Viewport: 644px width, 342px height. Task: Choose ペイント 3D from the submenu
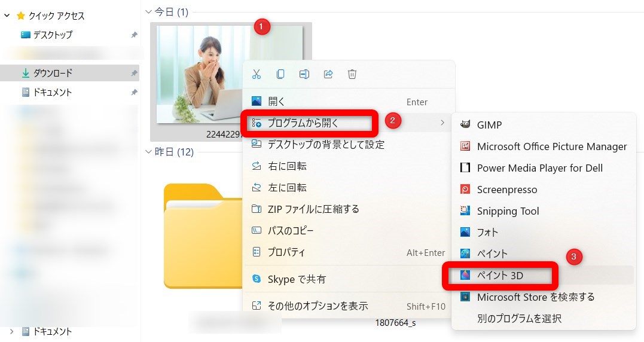500,276
